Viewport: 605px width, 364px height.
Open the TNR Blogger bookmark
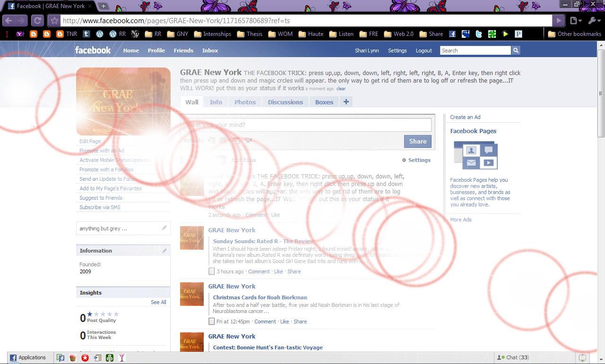click(x=67, y=34)
